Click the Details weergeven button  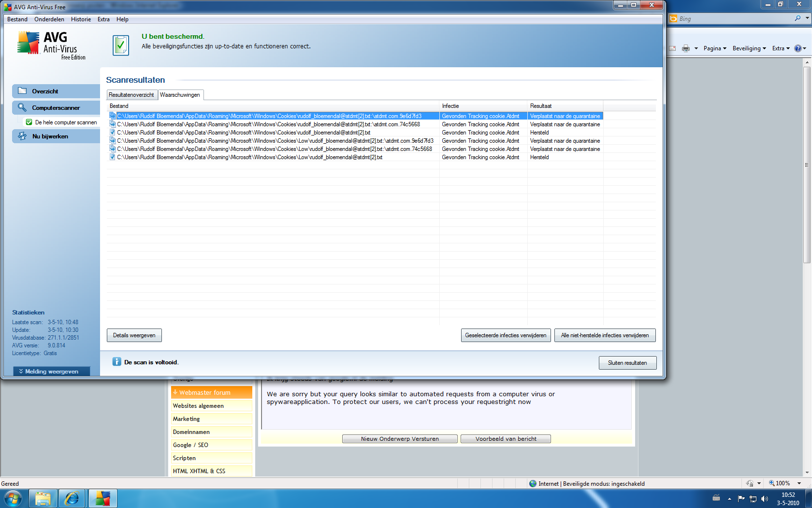(134, 335)
